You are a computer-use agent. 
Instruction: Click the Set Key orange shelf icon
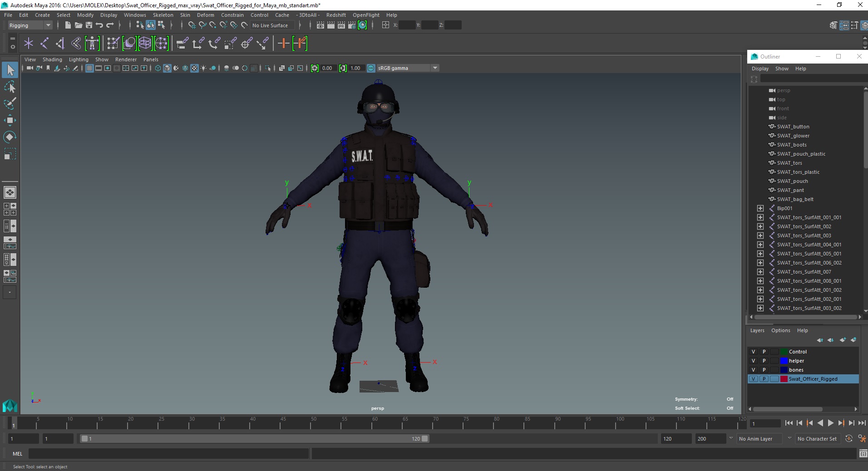pyautogui.click(x=284, y=43)
